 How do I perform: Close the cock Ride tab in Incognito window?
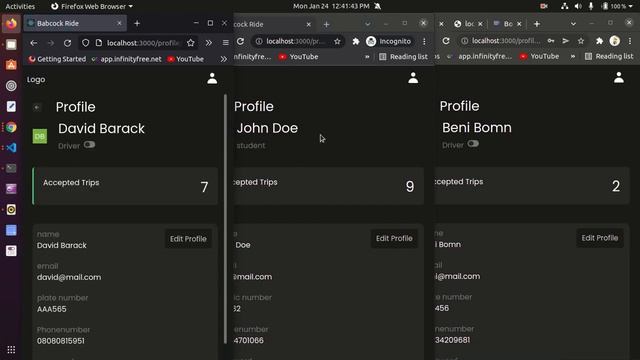point(309,24)
